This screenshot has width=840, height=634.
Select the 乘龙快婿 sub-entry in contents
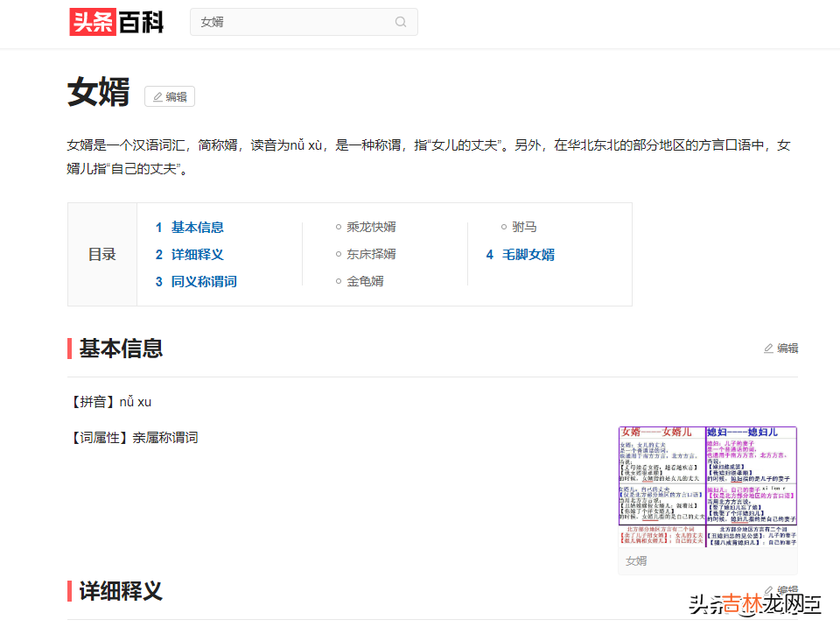371,227
